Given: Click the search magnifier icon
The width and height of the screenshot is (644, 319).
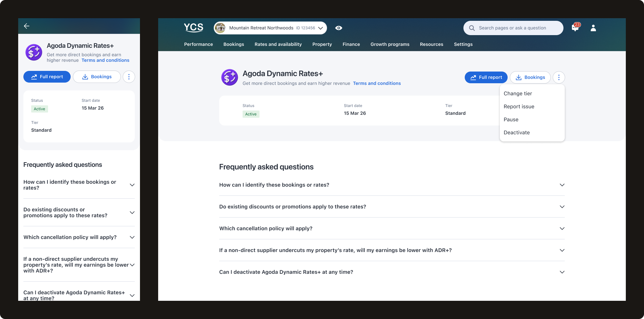Looking at the screenshot, I should coord(472,28).
